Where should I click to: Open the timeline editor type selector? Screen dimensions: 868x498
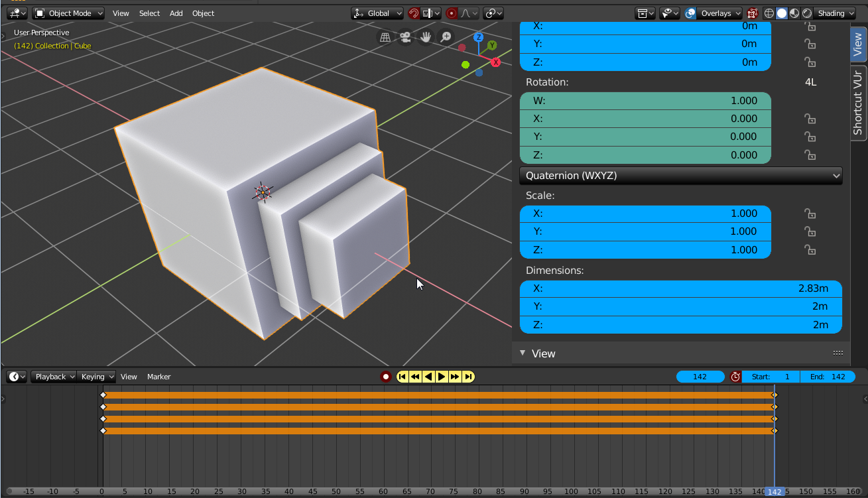[x=17, y=377]
